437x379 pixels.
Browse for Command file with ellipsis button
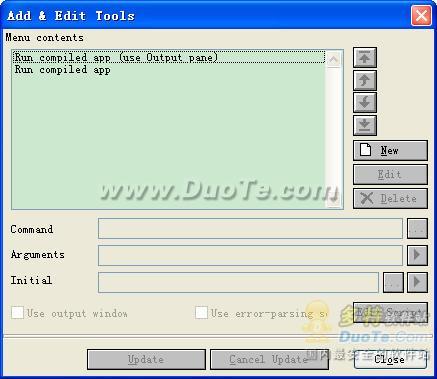417,229
